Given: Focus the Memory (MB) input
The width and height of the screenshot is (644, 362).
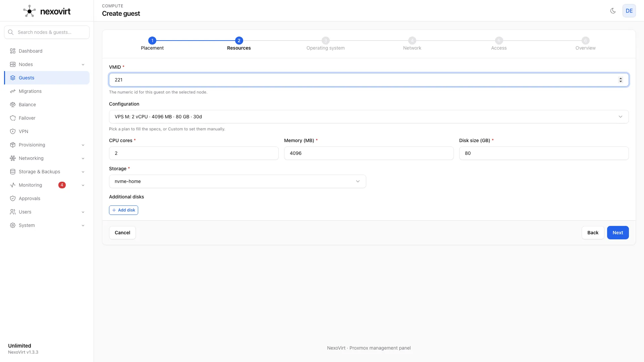Looking at the screenshot, I should (369, 153).
